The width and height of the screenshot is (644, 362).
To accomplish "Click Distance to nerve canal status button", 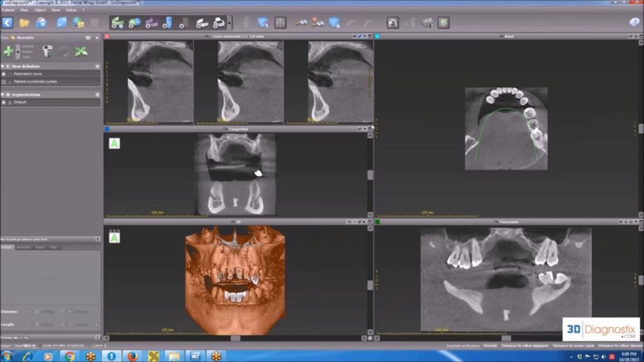I will tap(572, 346).
